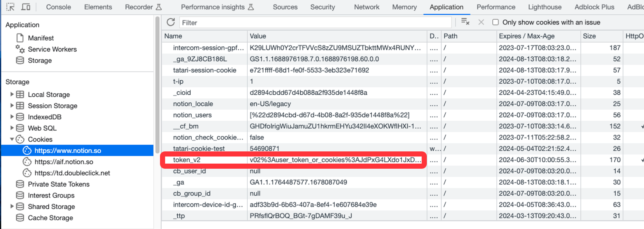Select the Application tab

pos(446,7)
